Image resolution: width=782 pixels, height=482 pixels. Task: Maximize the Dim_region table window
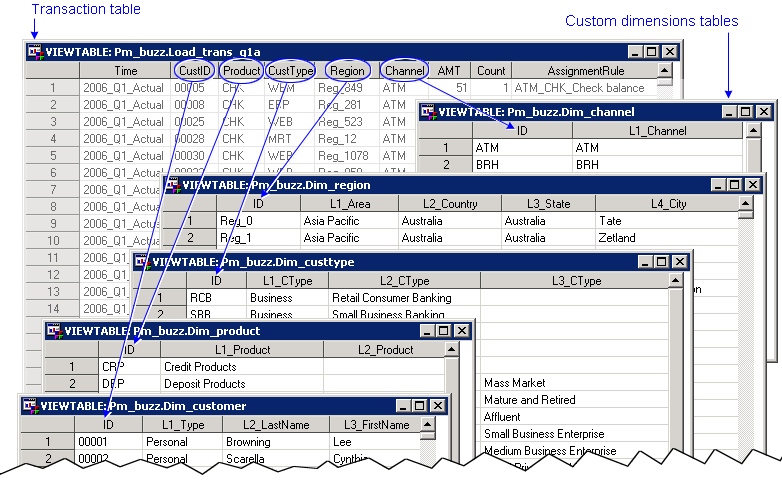(735, 185)
